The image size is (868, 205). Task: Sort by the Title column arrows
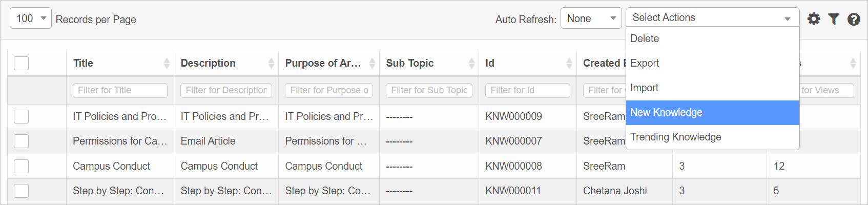[167, 63]
